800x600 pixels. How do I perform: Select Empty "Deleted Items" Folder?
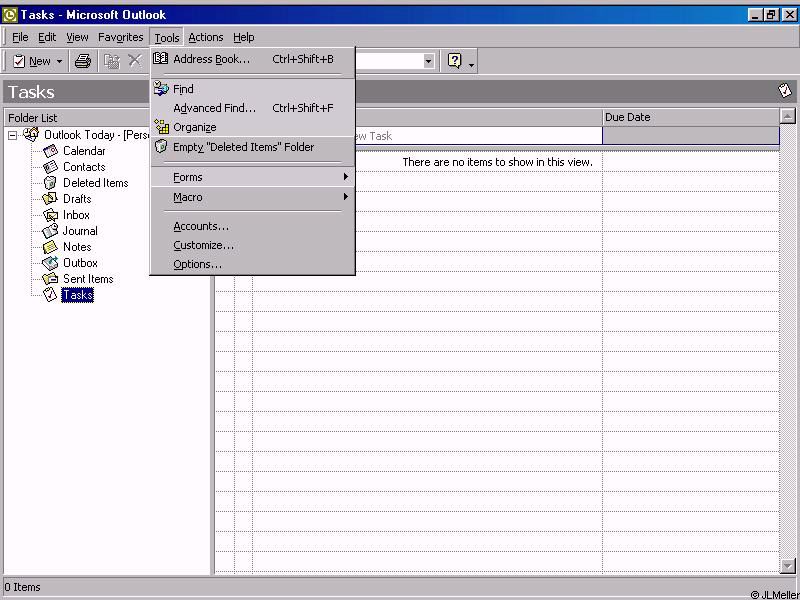coord(243,147)
